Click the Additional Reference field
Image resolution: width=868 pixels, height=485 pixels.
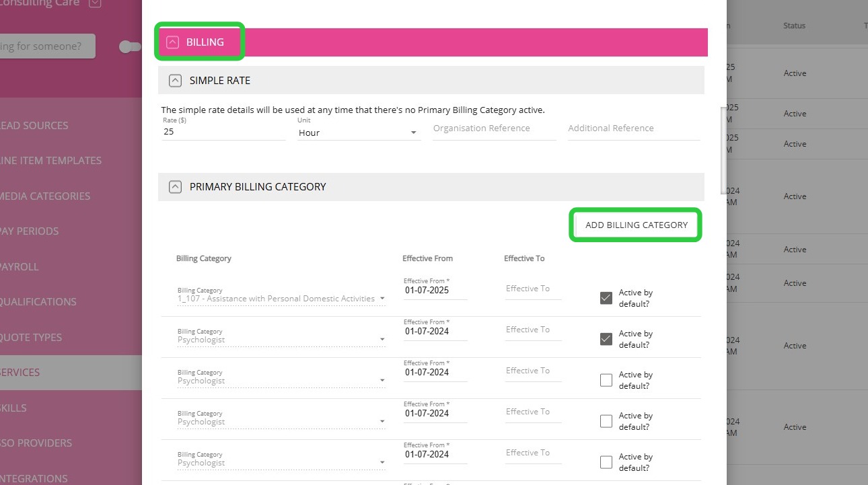pos(633,128)
